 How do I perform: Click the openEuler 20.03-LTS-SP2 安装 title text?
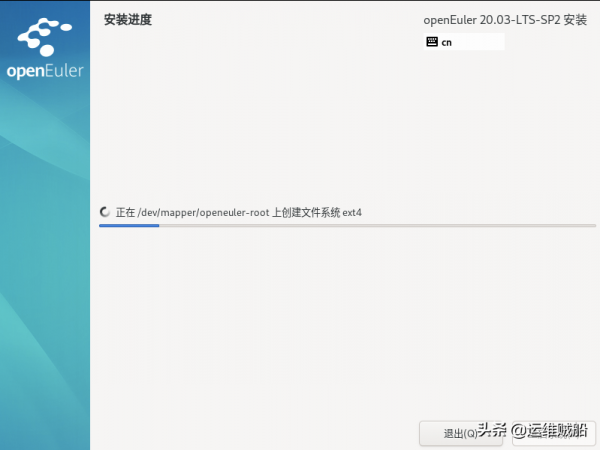[505, 20]
